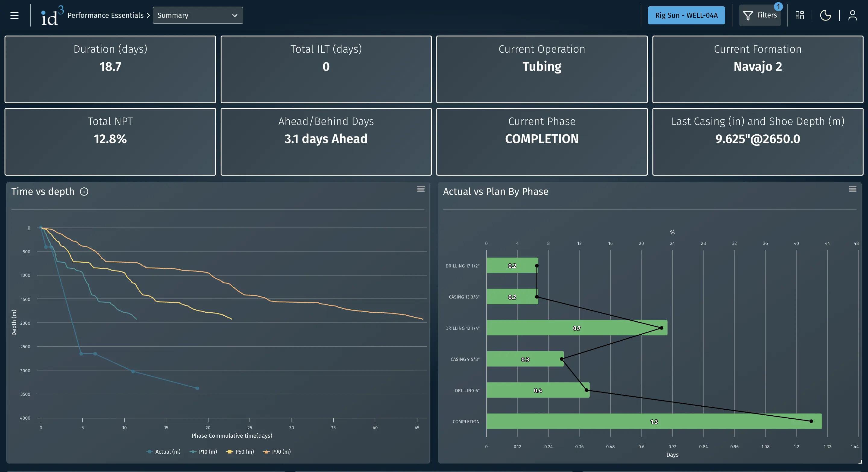868x472 pixels.
Task: Open the sidebar navigation hamburger menu
Action: [14, 15]
